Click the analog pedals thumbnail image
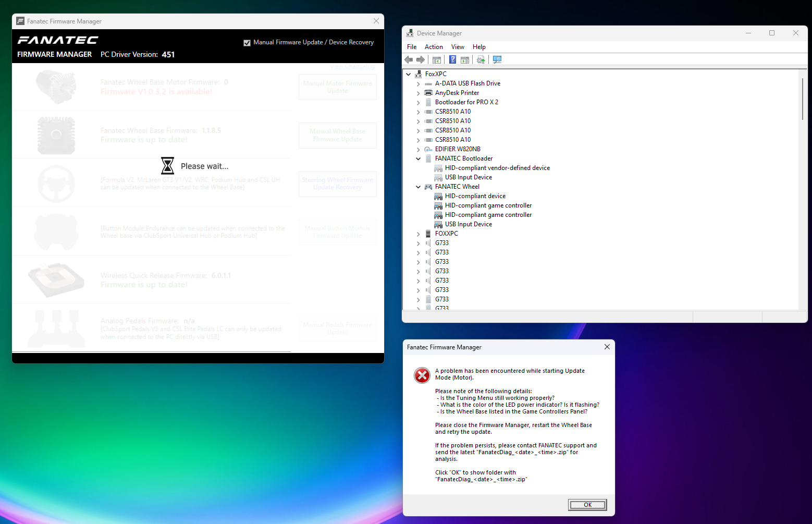Screen dimensions: 812x524 pos(56,328)
